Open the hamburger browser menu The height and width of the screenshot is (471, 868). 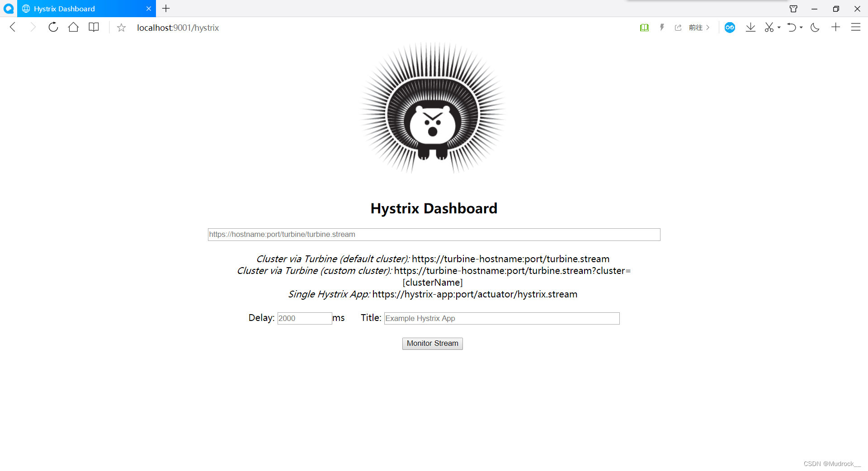click(856, 28)
